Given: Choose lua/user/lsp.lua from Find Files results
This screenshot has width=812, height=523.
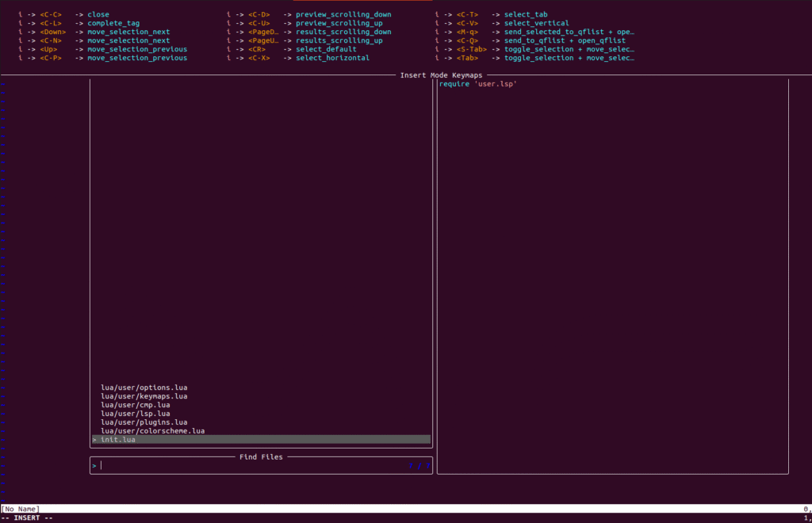Looking at the screenshot, I should tap(135, 414).
